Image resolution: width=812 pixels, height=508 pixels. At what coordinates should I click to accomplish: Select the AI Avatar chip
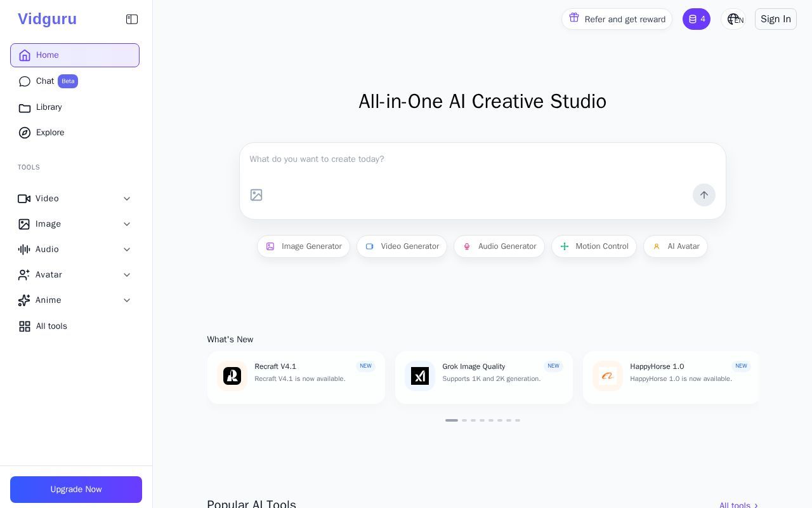click(x=676, y=246)
